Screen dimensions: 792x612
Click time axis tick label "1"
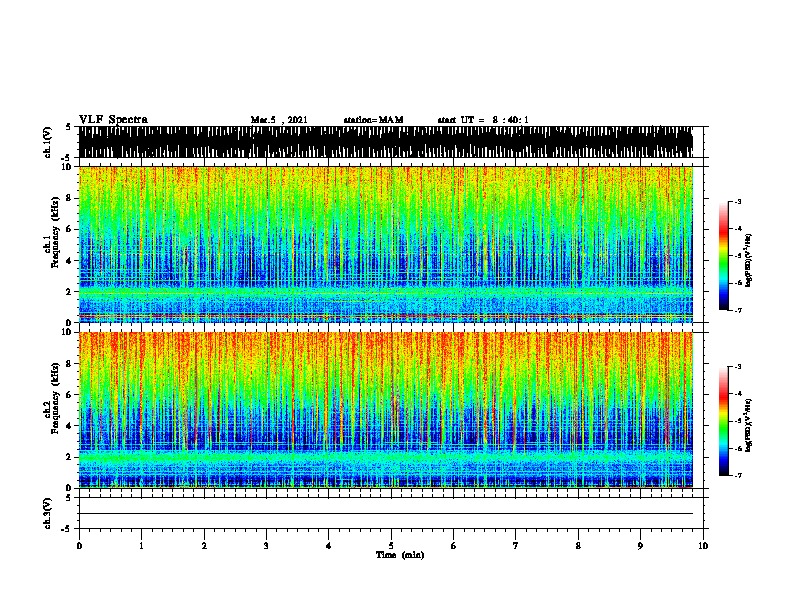141,545
